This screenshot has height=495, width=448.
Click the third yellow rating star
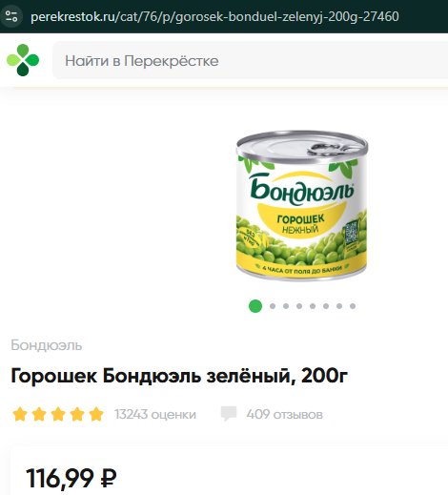click(58, 415)
